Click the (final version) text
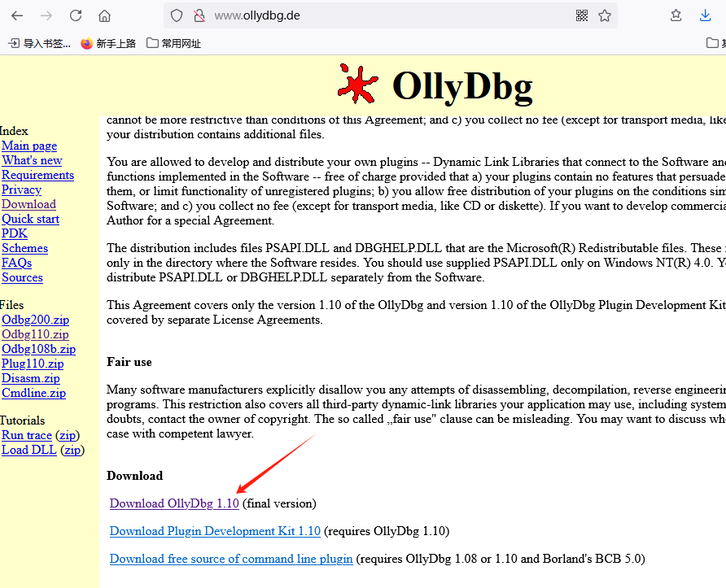The width and height of the screenshot is (726, 588). coord(279,503)
